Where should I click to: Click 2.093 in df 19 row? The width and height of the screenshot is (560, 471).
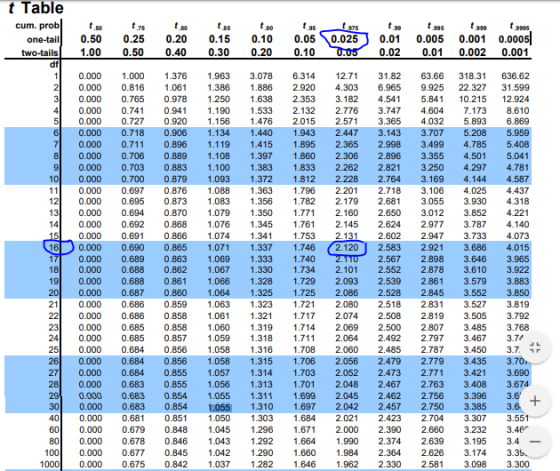(346, 281)
